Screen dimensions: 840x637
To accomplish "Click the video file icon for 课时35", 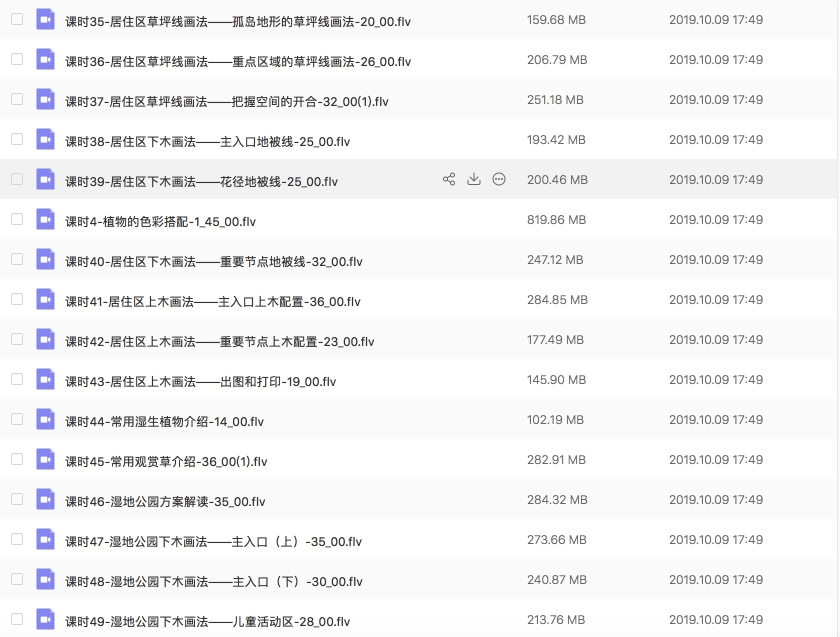I will [45, 19].
